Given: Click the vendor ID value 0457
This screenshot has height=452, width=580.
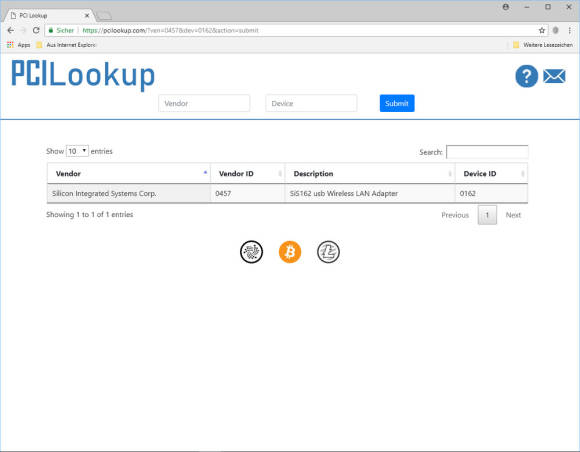Looking at the screenshot, I should [x=223, y=193].
